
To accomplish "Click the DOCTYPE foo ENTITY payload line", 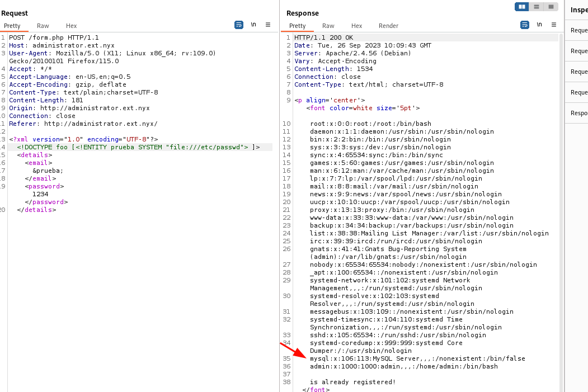I will [x=138, y=147].
